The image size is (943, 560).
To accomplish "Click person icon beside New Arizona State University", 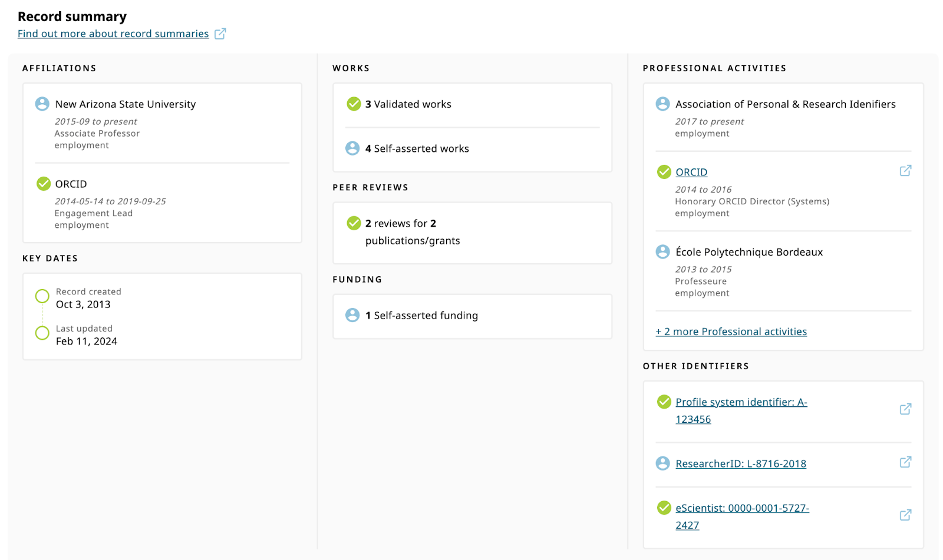I will (x=42, y=104).
